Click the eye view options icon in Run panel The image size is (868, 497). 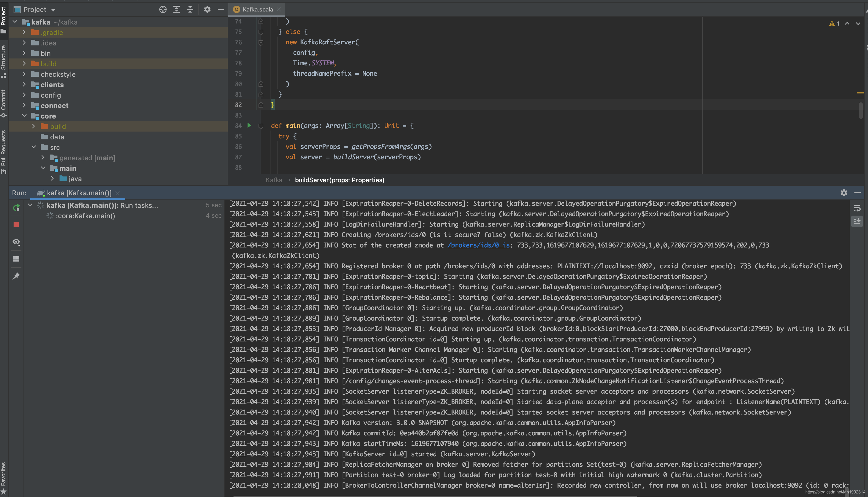(16, 242)
